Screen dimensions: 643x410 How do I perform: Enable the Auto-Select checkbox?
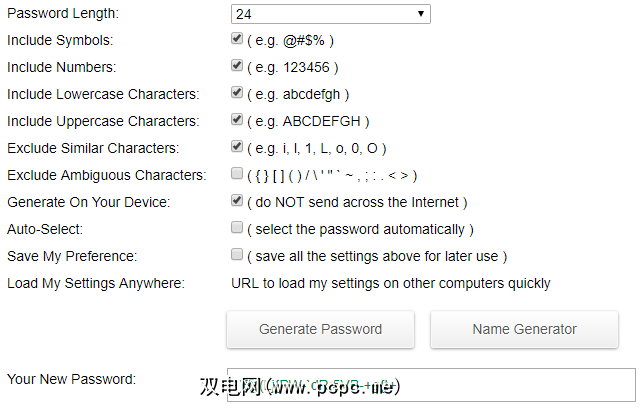237,228
